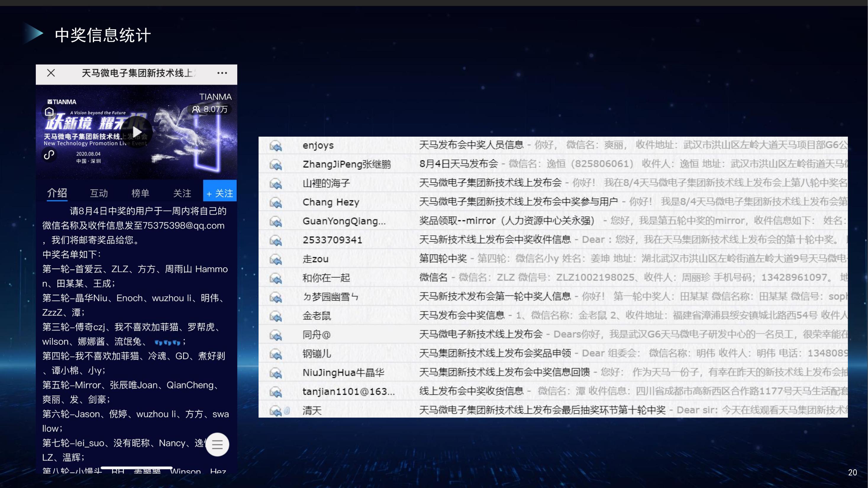This screenshot has height=488, width=868.
Task: Close the Tianma live page with X
Action: coord(51,73)
